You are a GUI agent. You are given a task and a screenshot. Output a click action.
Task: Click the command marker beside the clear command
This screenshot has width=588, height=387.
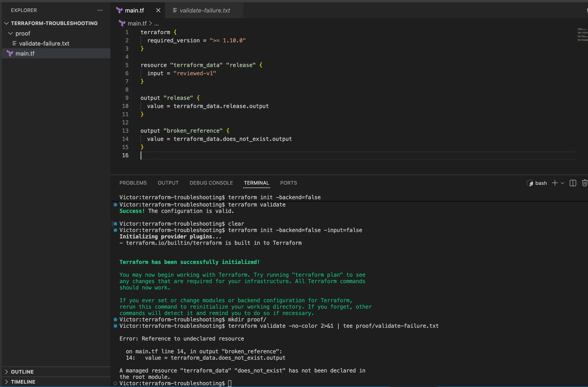pyautogui.click(x=115, y=224)
